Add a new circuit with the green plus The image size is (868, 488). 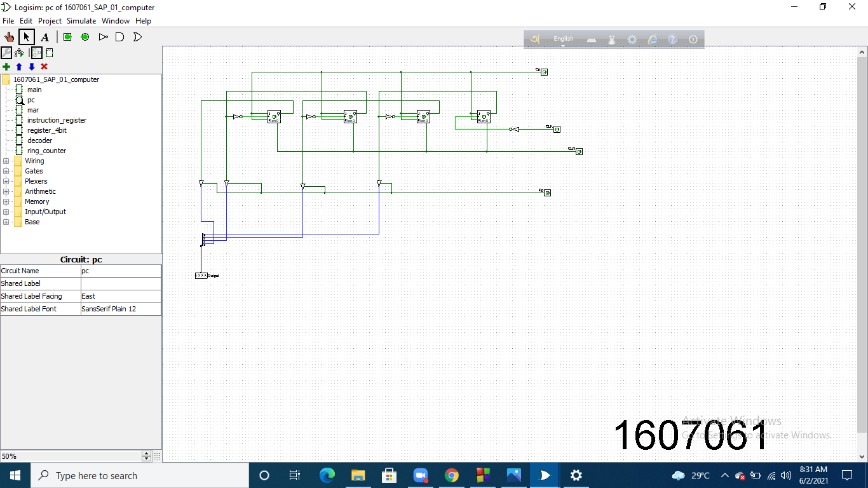[x=6, y=67]
